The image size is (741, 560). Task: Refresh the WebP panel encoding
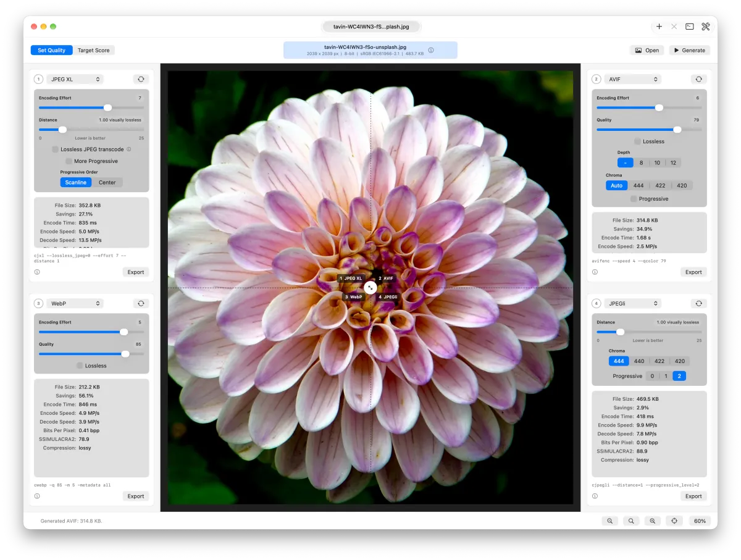pyautogui.click(x=141, y=303)
